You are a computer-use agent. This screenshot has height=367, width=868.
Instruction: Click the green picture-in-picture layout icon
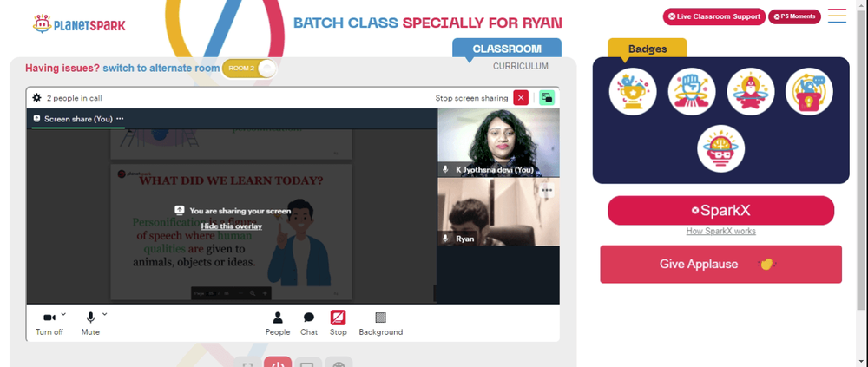[547, 97]
